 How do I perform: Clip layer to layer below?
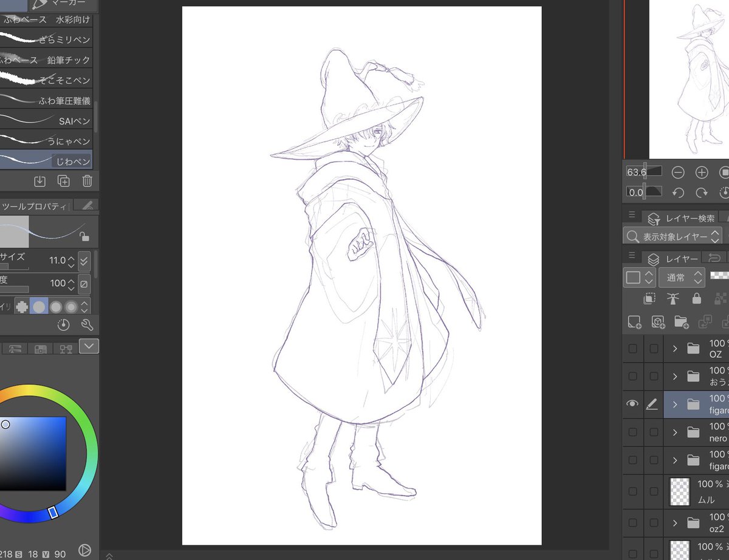(650, 299)
